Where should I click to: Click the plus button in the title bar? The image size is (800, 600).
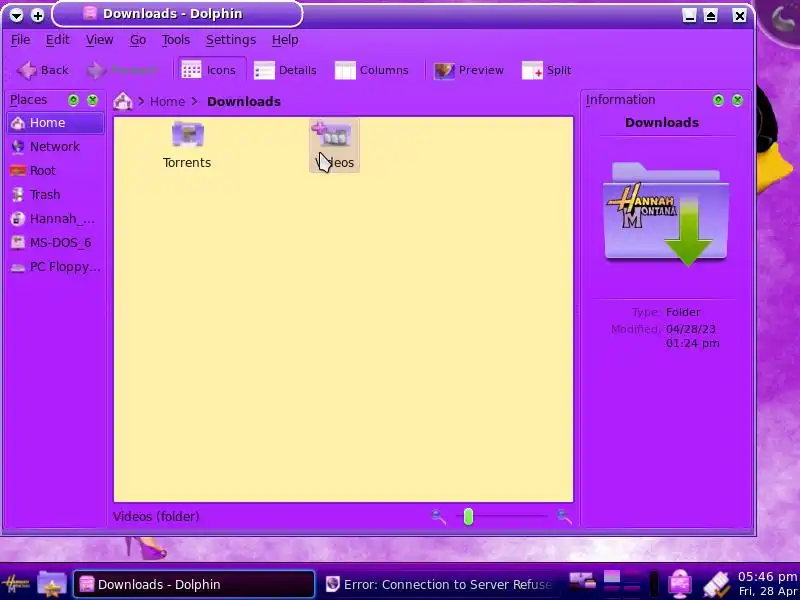point(37,15)
